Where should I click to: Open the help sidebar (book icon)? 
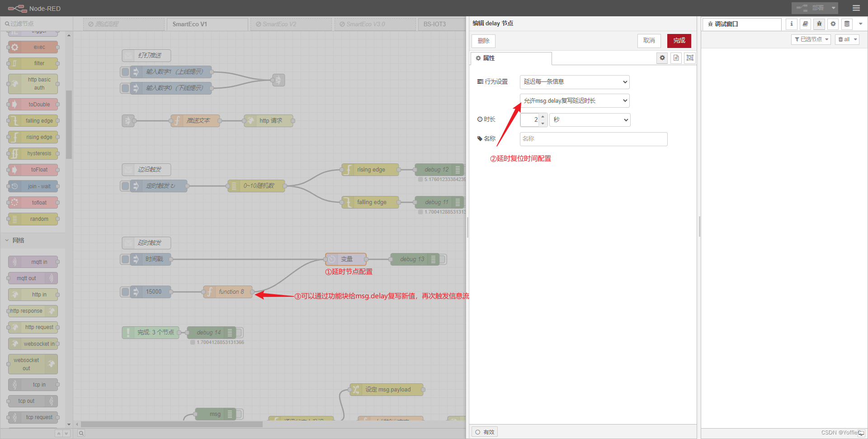point(805,24)
